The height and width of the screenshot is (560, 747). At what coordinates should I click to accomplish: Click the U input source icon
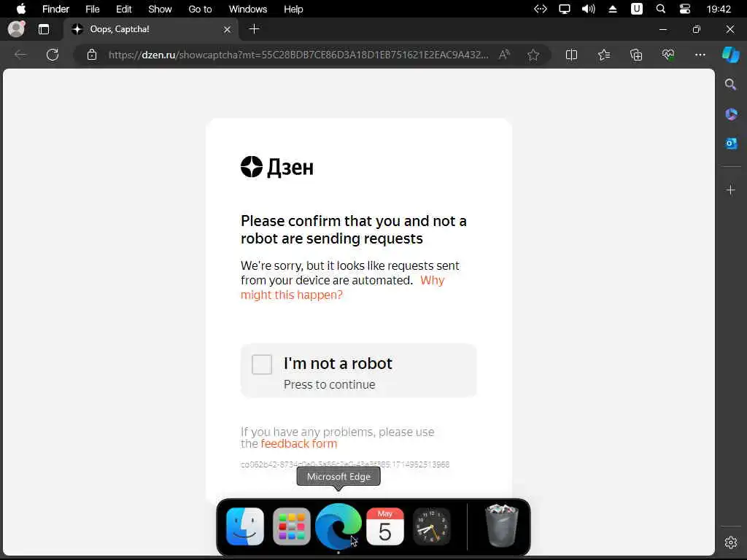pos(636,9)
